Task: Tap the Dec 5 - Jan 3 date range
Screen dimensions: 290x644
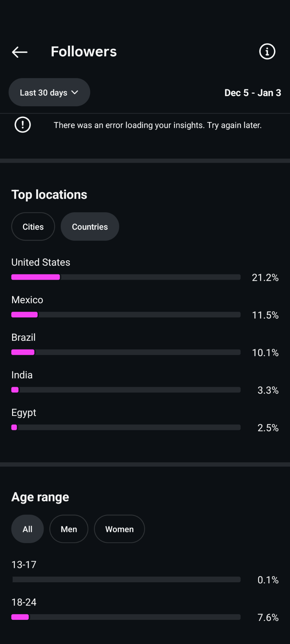Action: 252,93
